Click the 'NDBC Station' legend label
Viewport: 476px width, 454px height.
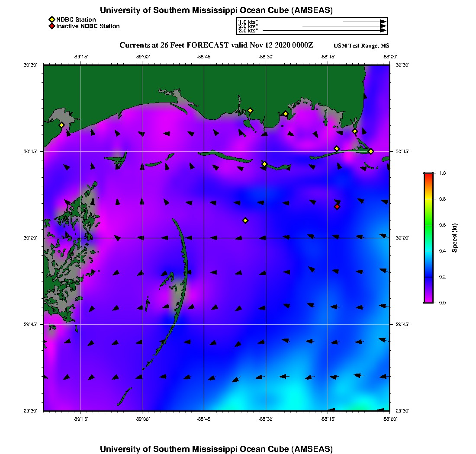pos(76,19)
